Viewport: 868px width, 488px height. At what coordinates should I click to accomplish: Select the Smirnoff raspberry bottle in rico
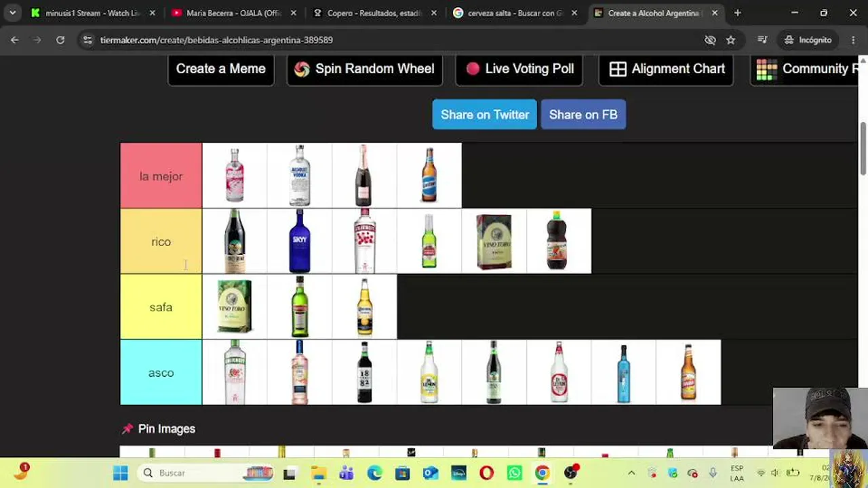(364, 241)
